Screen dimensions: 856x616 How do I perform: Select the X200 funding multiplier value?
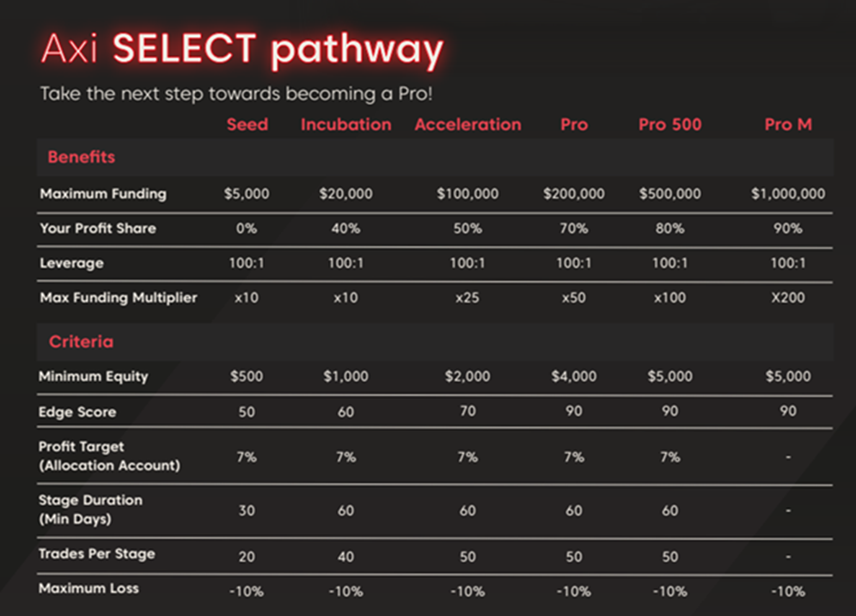click(788, 299)
